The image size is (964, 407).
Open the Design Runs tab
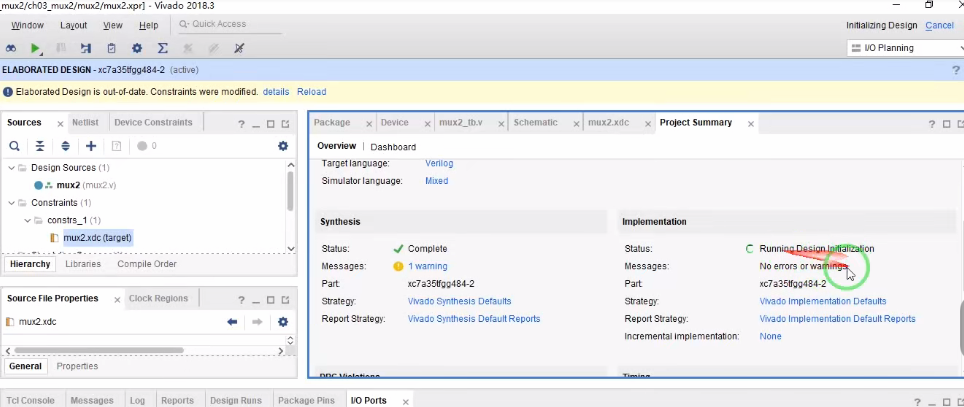236,400
